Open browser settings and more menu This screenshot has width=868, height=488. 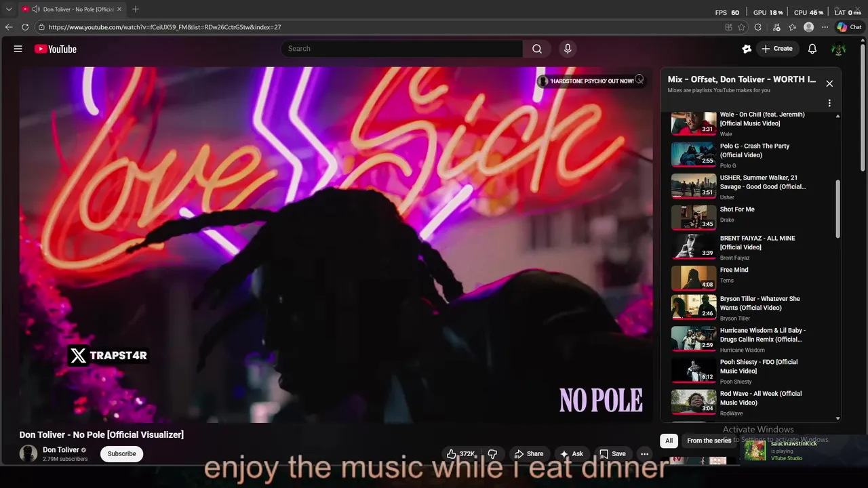point(825,27)
